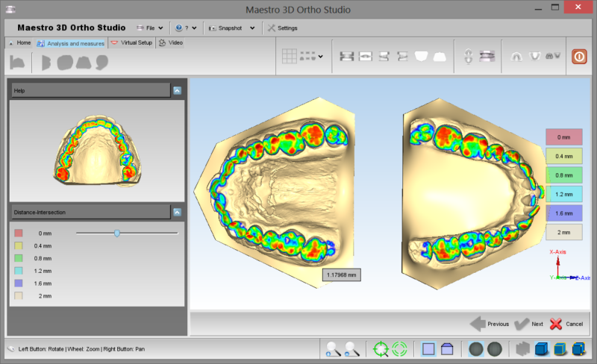Switch to the Analysis and measures tab
The image size is (597, 364).
(x=71, y=43)
